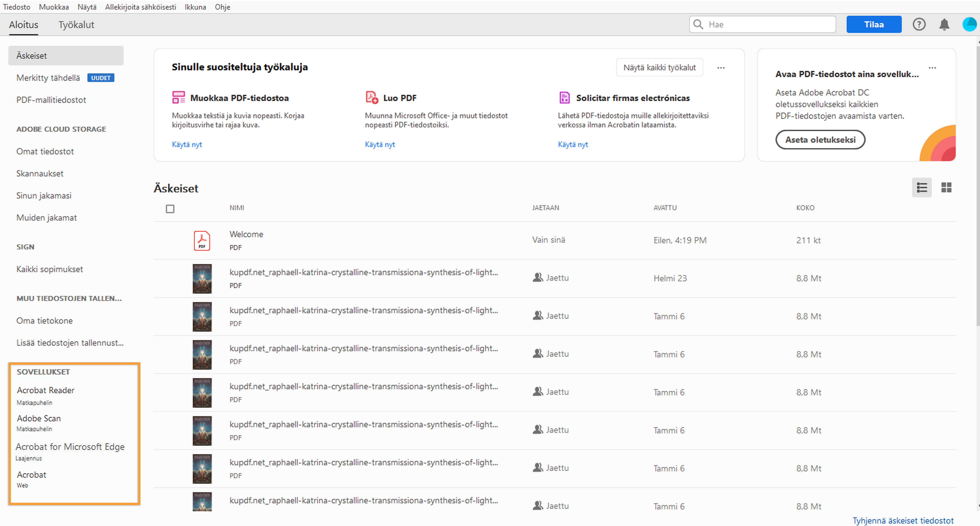Click the Luo PDF tool icon
Image resolution: width=980 pixels, height=526 pixels.
[x=371, y=98]
